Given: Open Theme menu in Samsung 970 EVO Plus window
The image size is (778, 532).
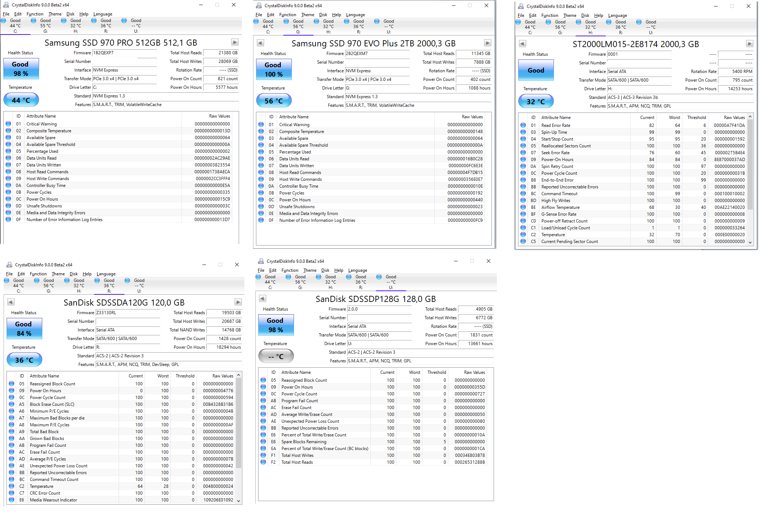Looking at the screenshot, I should pyautogui.click(x=307, y=15).
